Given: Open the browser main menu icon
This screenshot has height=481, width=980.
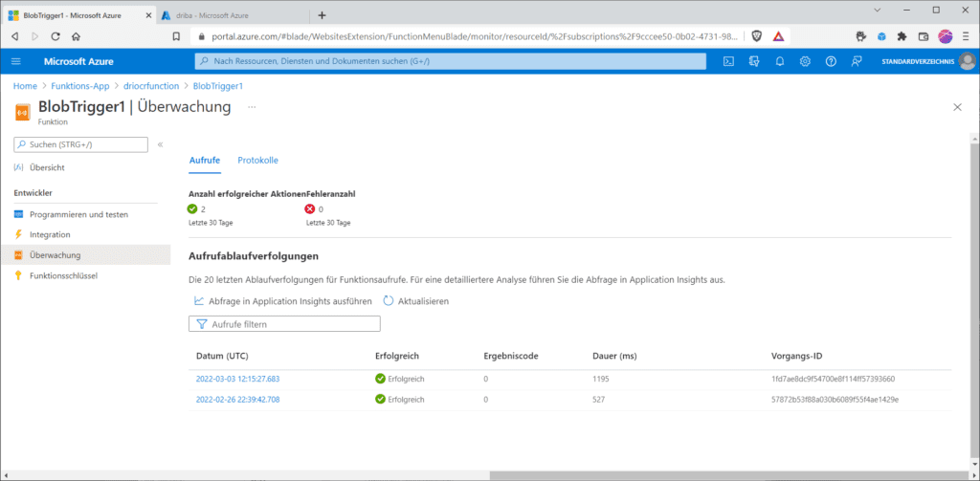Looking at the screenshot, I should coord(967,36).
